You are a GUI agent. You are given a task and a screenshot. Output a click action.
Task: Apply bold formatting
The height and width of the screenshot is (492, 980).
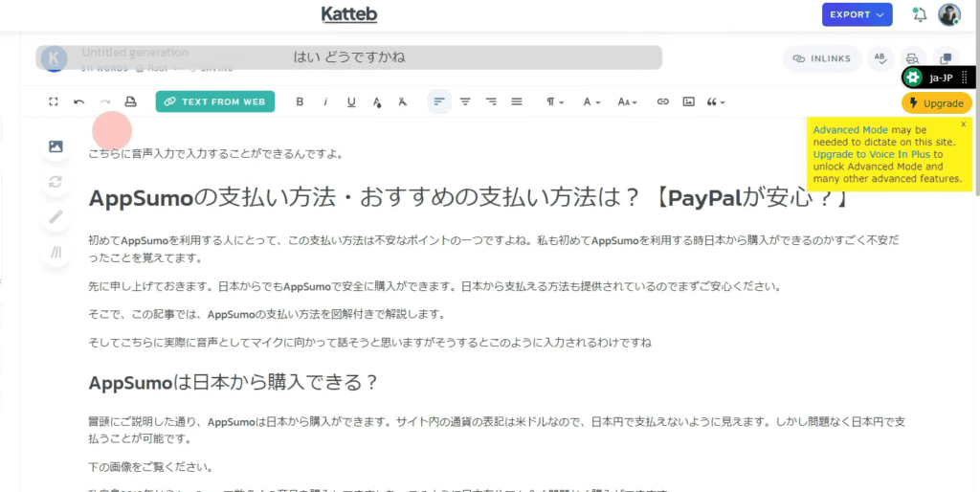coord(300,101)
